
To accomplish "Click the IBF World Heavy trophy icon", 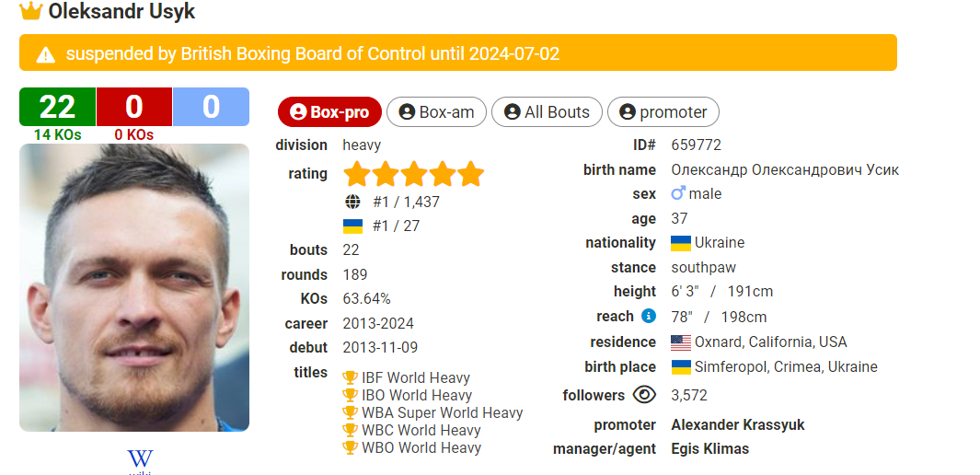I will tap(350, 378).
